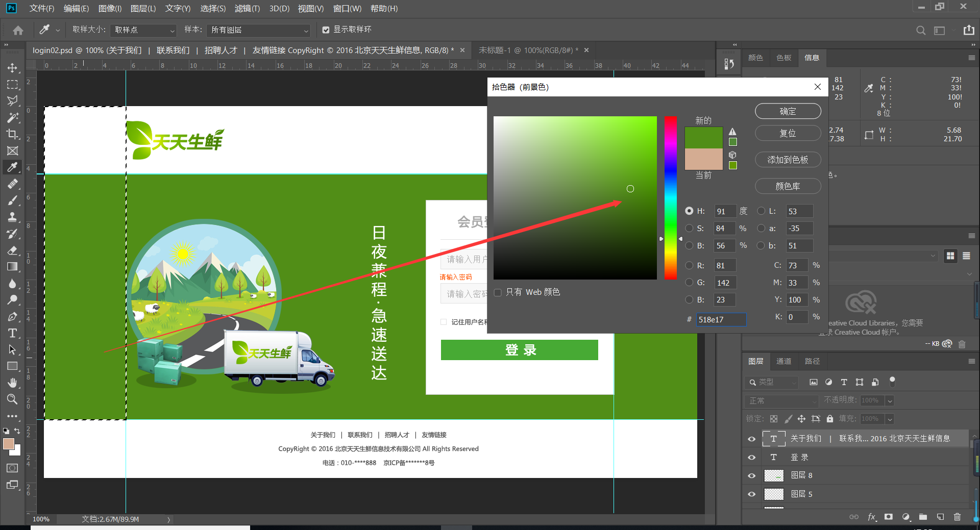
Task: Hide the 图层 8 layer
Action: [751, 475]
